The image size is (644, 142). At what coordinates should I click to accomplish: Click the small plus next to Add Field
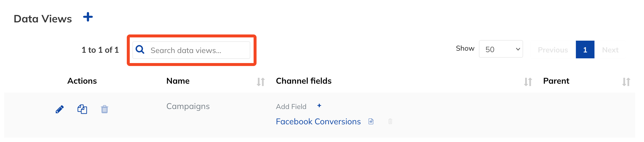click(319, 106)
